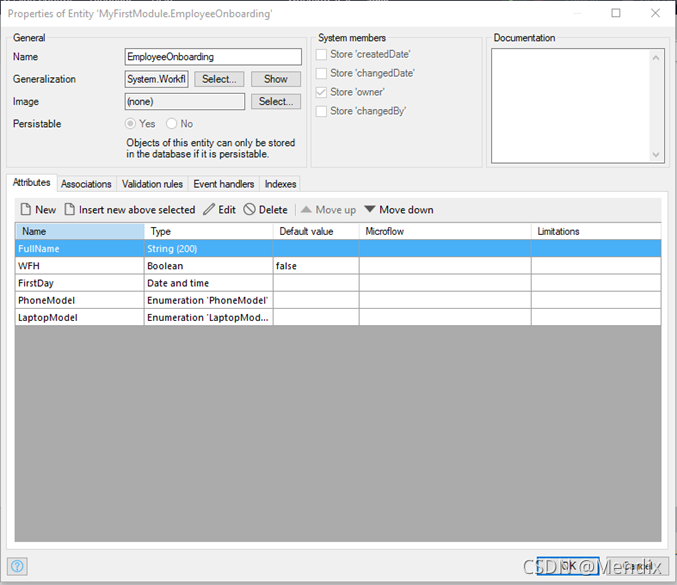Close the properties dialog window

pyautogui.click(x=655, y=13)
